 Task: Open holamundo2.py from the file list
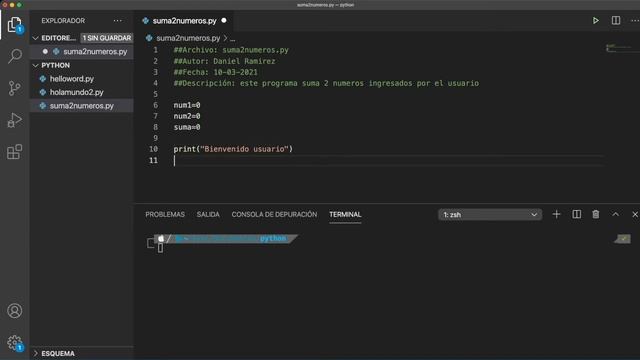77,92
